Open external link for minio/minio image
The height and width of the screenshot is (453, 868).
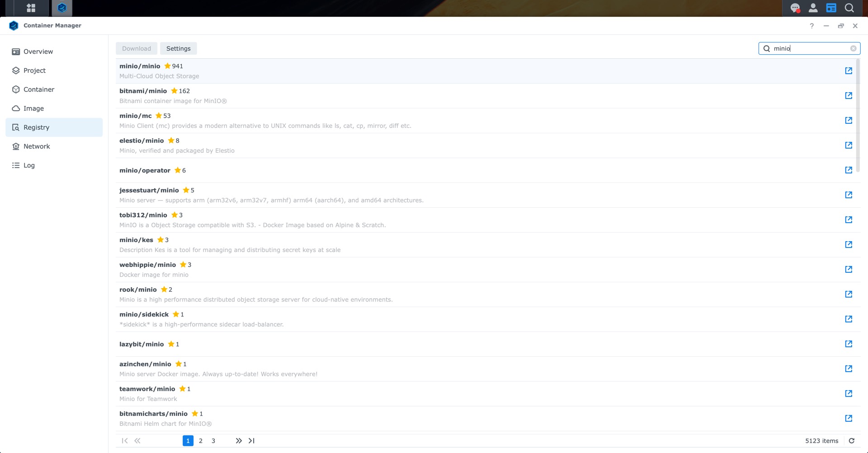[x=849, y=71]
